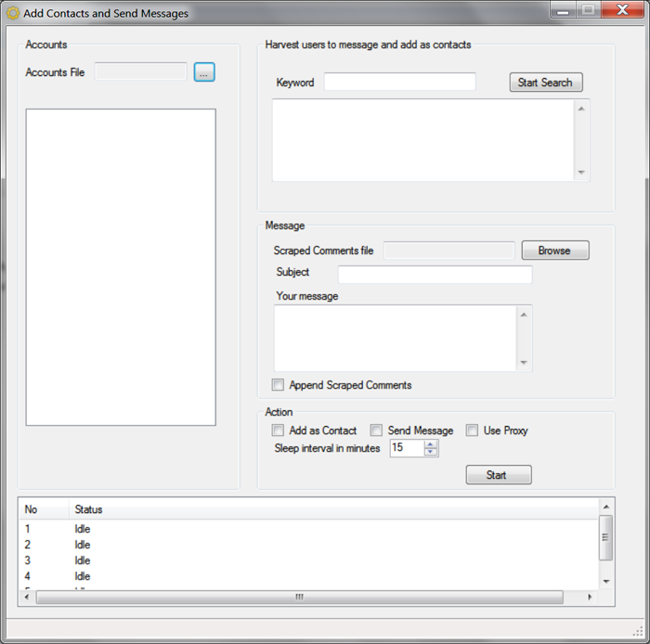Image resolution: width=650 pixels, height=644 pixels.
Task: Click right arrow of horizontal status scrollbar
Action: [589, 597]
